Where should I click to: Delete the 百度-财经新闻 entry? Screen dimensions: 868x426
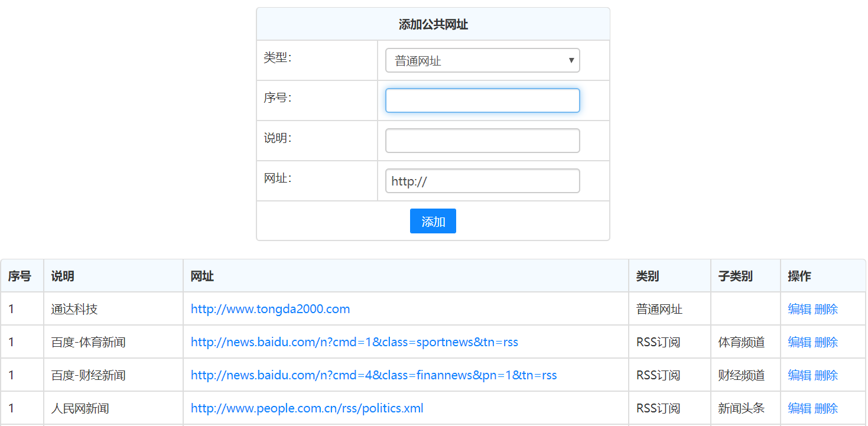(826, 375)
